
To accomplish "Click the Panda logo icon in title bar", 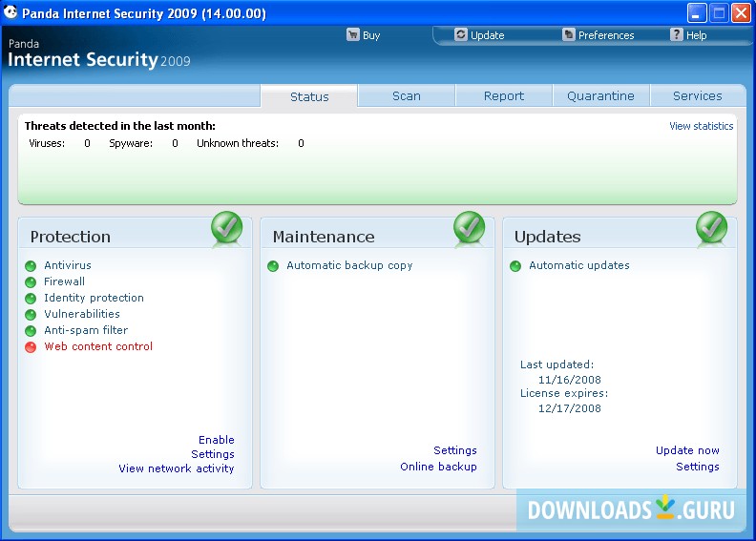I will (x=10, y=11).
